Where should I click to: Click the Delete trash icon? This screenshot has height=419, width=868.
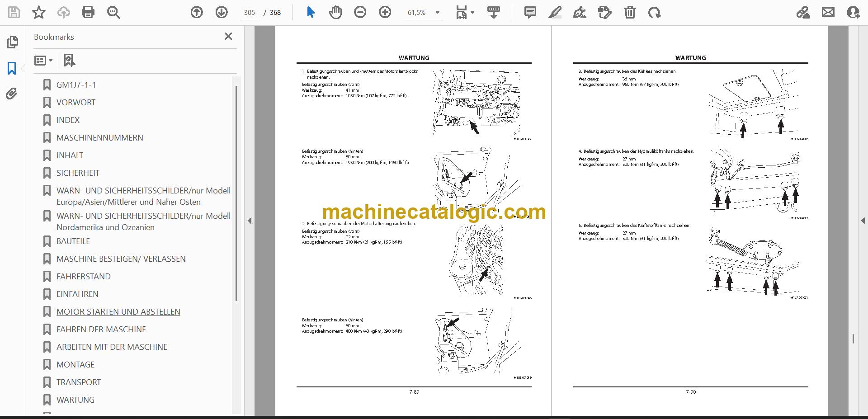(x=630, y=12)
